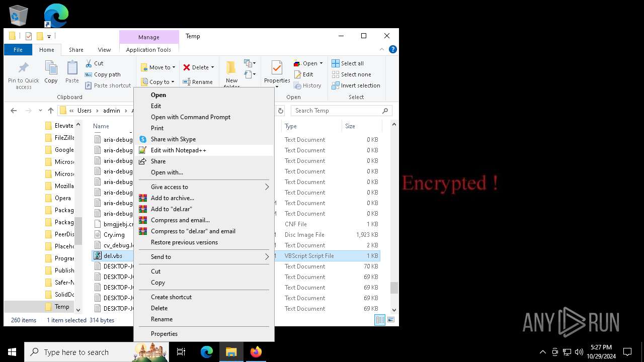
Task: Click the Explorer Help question mark icon
Action: pos(393,49)
